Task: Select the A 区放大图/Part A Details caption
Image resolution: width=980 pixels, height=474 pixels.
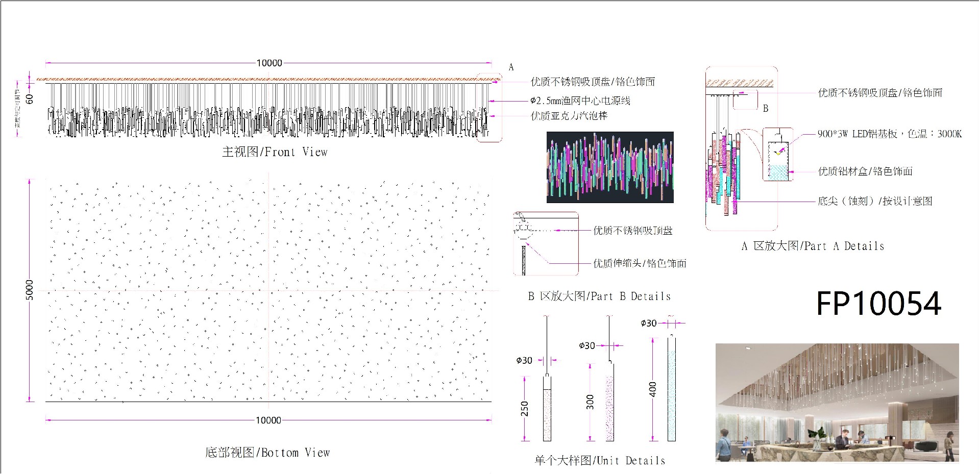Action: (813, 246)
